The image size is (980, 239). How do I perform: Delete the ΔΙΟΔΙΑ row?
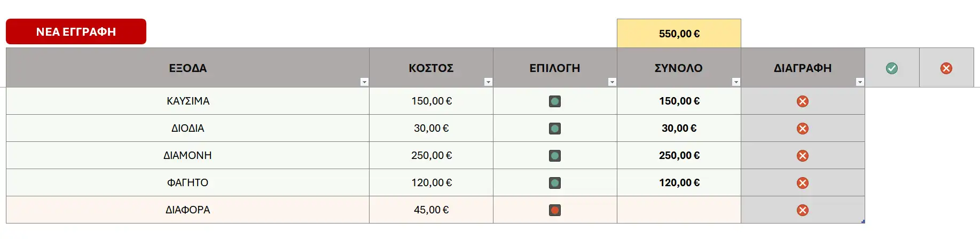803,129
